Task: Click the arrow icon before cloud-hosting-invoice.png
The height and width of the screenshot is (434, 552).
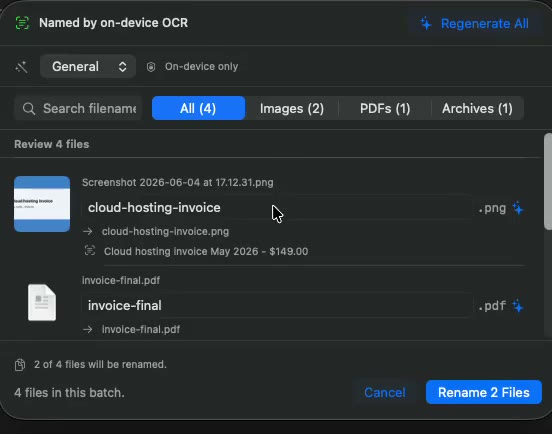Action: point(88,232)
